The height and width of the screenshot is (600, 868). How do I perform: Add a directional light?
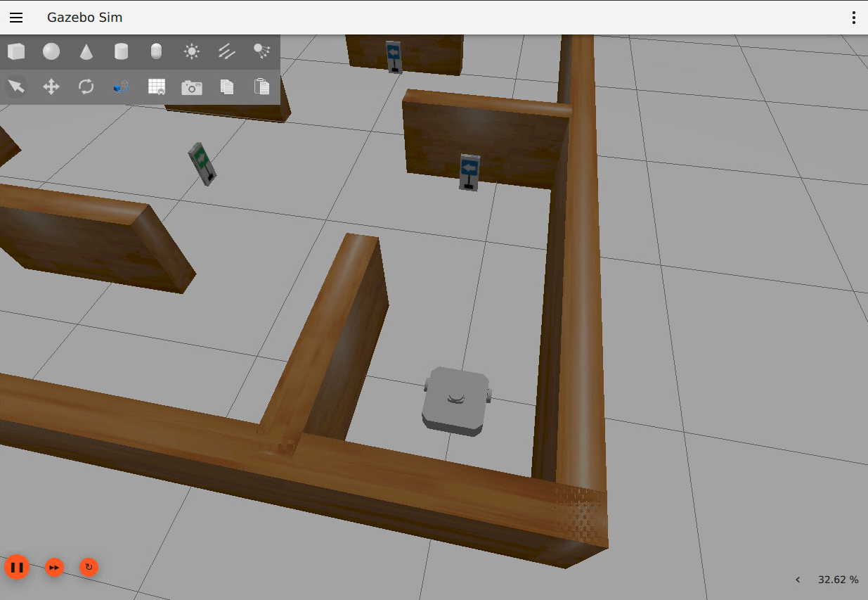click(226, 51)
